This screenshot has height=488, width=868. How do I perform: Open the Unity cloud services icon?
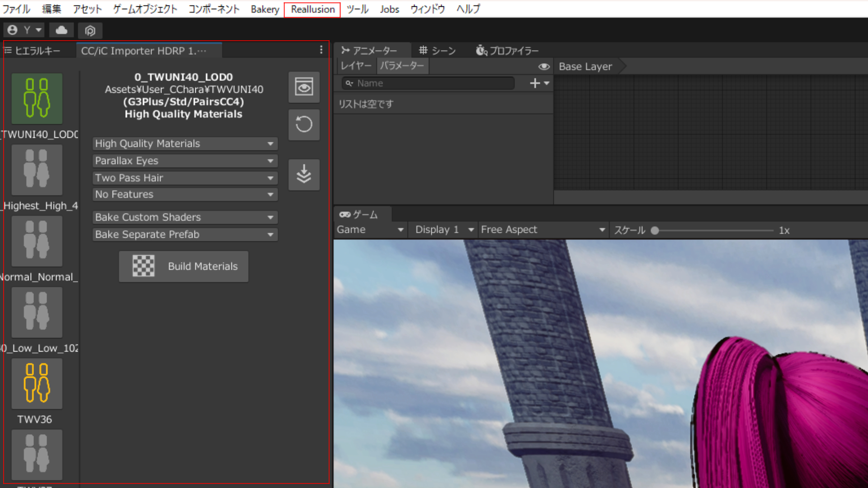(61, 30)
